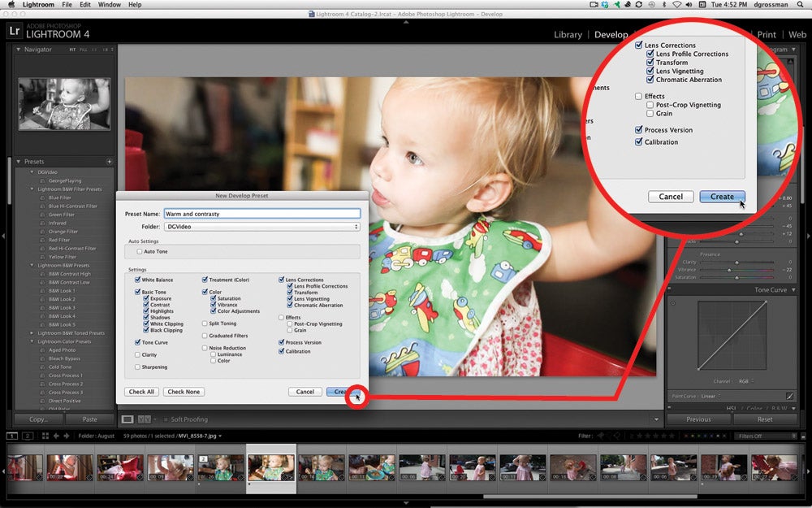Screen dimensions: 812x508
Task: Switch to the Library module
Action: [x=568, y=35]
